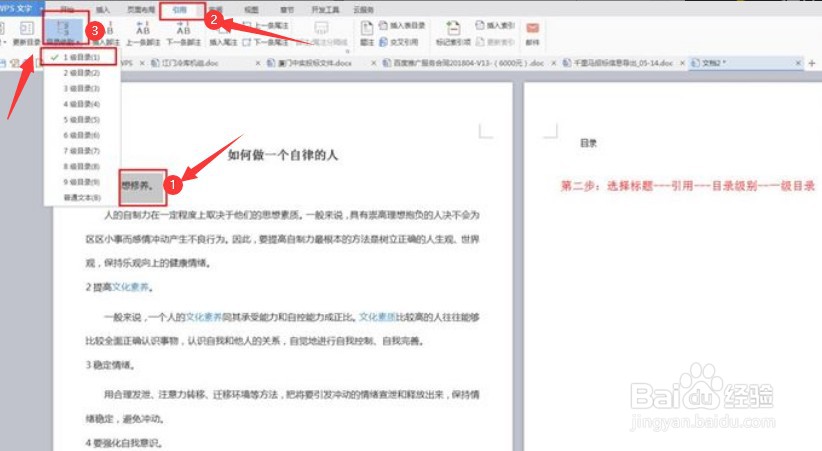
Task: Select '2 级目录(2)' in dropdown
Action: coord(82,73)
